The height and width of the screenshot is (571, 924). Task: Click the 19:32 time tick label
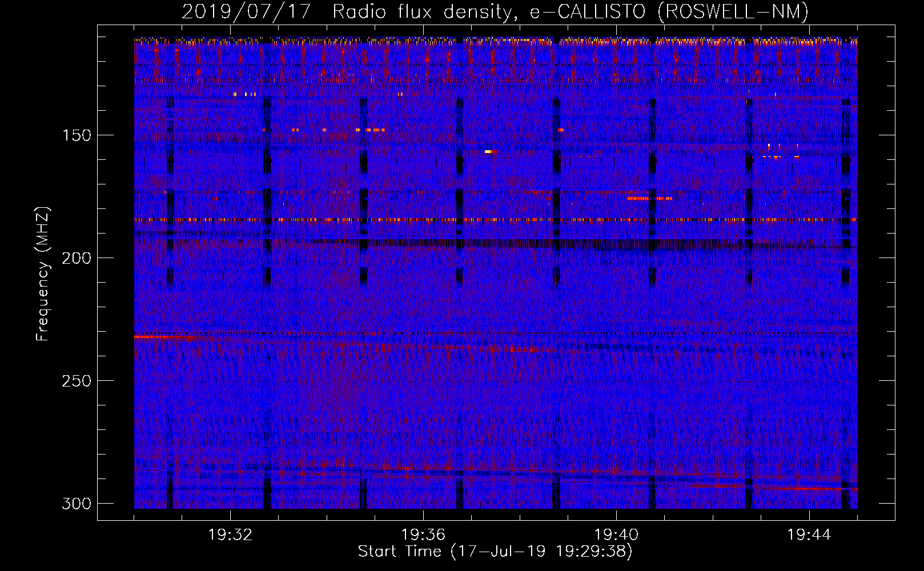230,535
